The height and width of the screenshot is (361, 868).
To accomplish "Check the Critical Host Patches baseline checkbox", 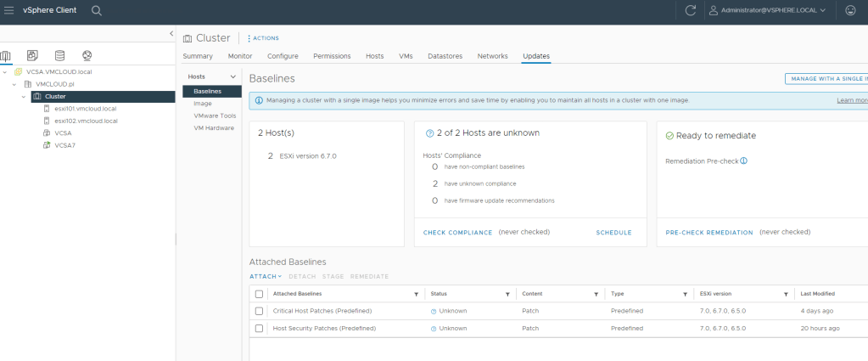I will [x=259, y=311].
